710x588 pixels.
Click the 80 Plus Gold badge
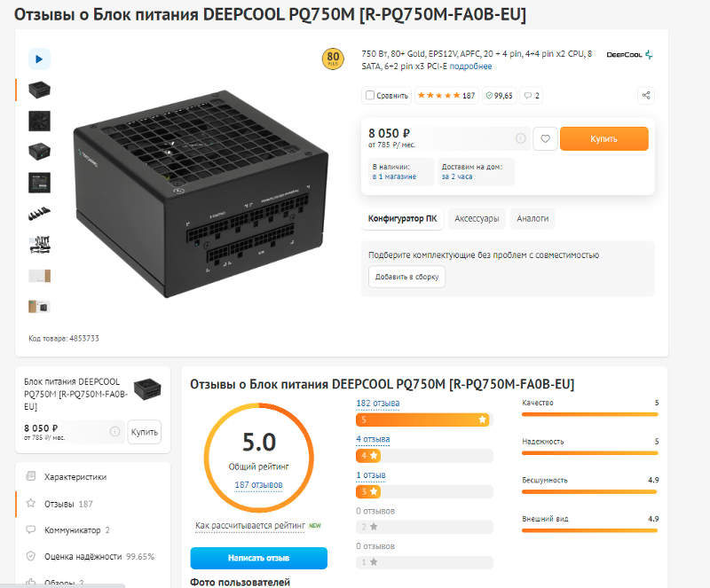pos(333,59)
